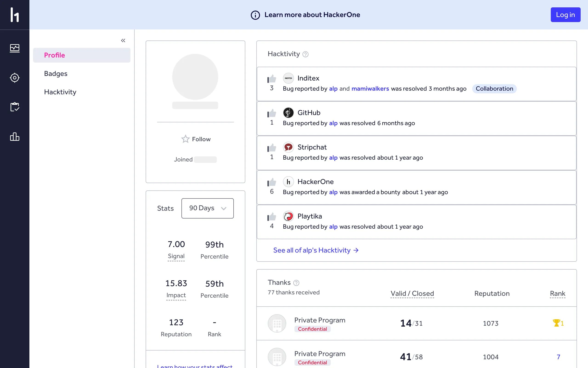
Task: Click the 77 thanks received text
Action: click(294, 293)
